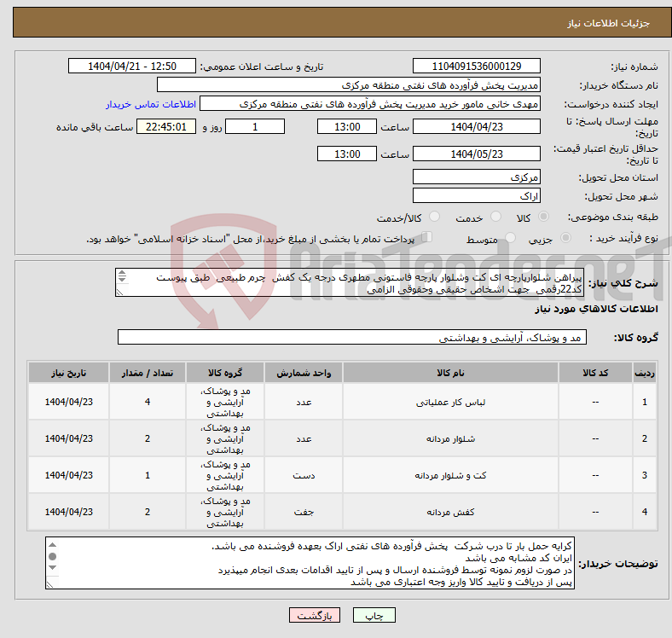This screenshot has height=638, width=672.
Task: Click item name لباس کار عملیاتی
Action: click(450, 403)
